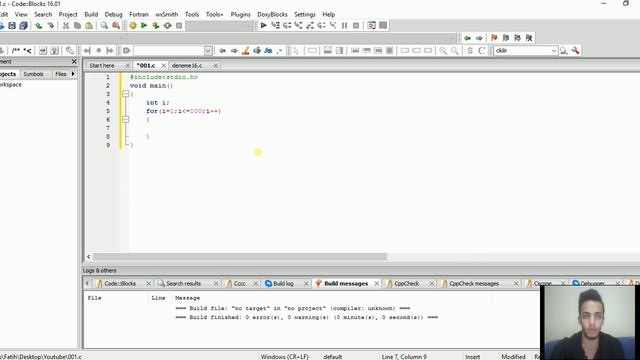Click the Line 7, Column 9 status entry
640x360 pixels.
(404, 357)
